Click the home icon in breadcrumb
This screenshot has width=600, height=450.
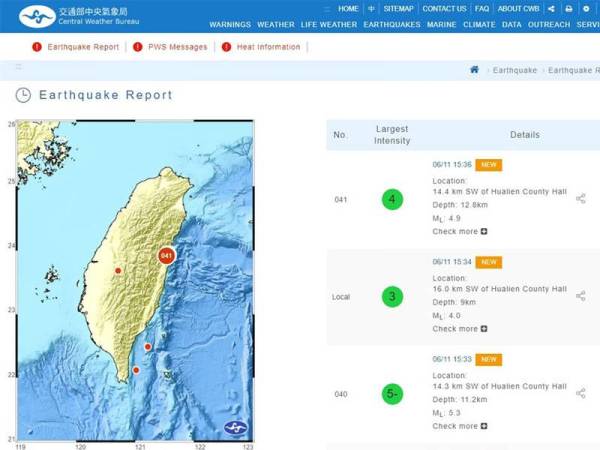coord(474,70)
